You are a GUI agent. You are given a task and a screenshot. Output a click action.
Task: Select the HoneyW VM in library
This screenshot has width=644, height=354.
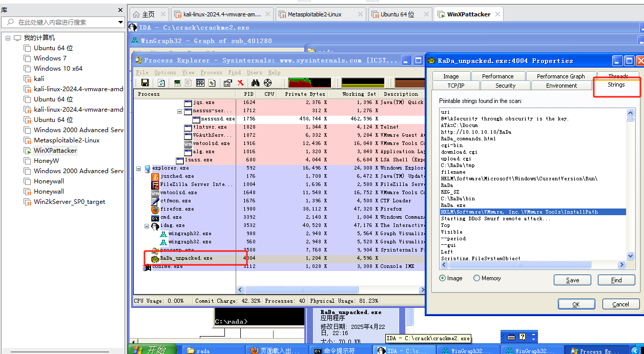(46, 161)
